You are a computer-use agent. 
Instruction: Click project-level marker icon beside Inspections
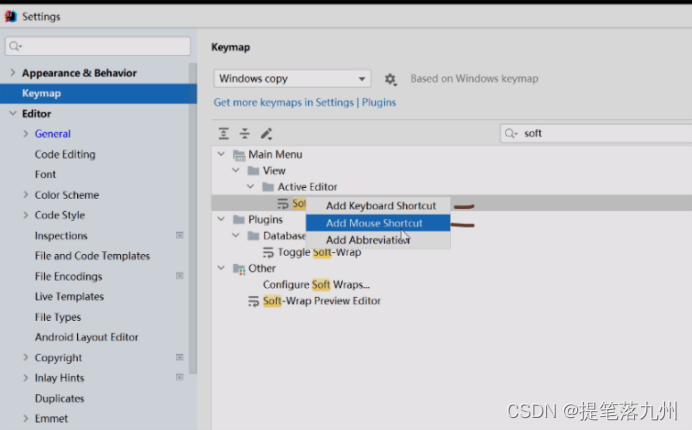tap(180, 235)
